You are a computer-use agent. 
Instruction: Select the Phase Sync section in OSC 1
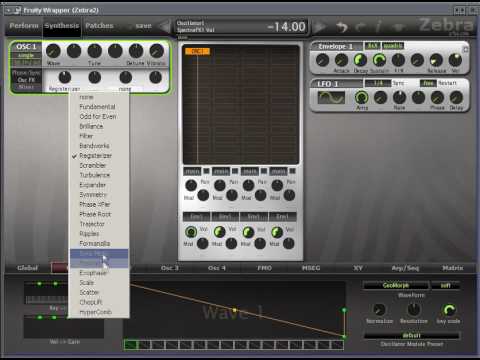(26, 72)
